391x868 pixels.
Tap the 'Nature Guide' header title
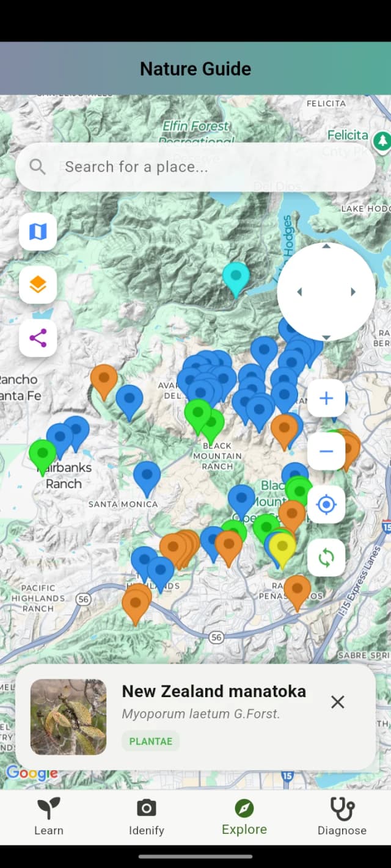point(195,68)
